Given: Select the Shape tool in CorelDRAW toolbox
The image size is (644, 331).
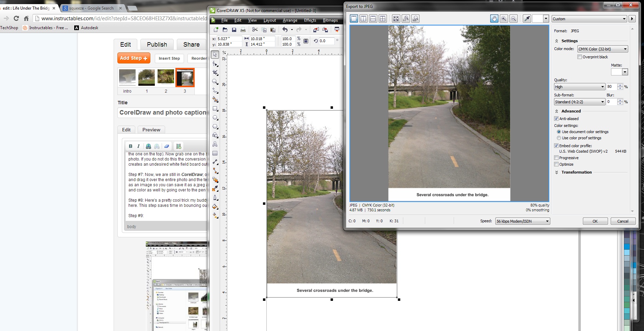Looking at the screenshot, I should [x=215, y=64].
